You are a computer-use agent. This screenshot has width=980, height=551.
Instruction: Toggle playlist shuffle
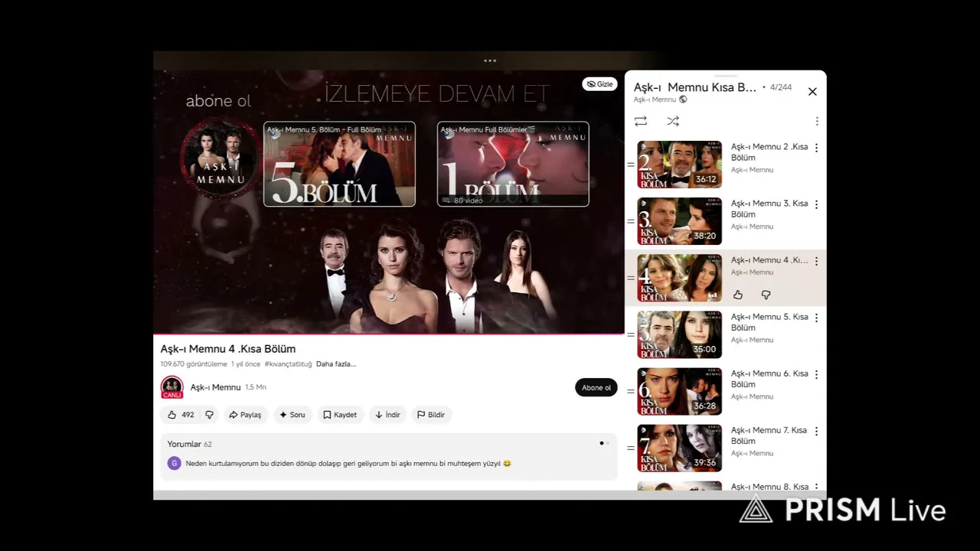(x=673, y=121)
